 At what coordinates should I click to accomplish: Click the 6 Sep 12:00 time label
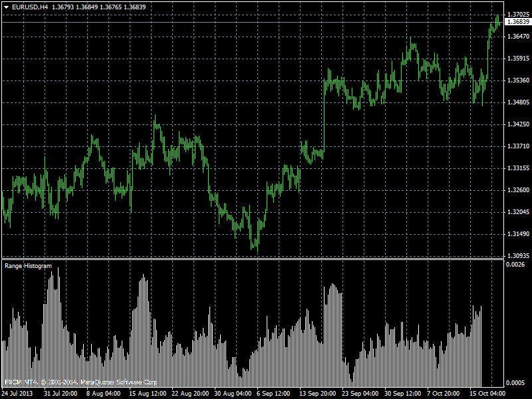[273, 394]
